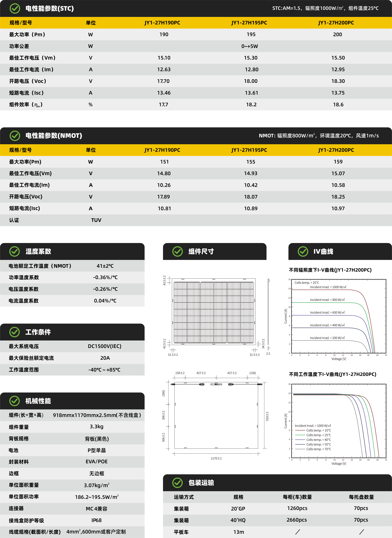Click the 2660pcs value for 40'HQ container

coord(297,520)
